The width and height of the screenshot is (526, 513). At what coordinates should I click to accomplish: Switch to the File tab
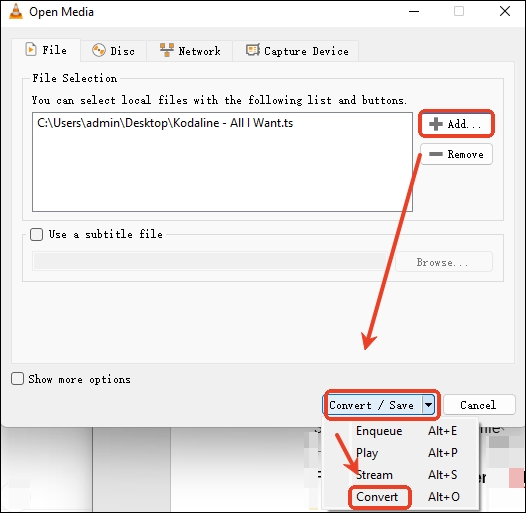(x=46, y=50)
